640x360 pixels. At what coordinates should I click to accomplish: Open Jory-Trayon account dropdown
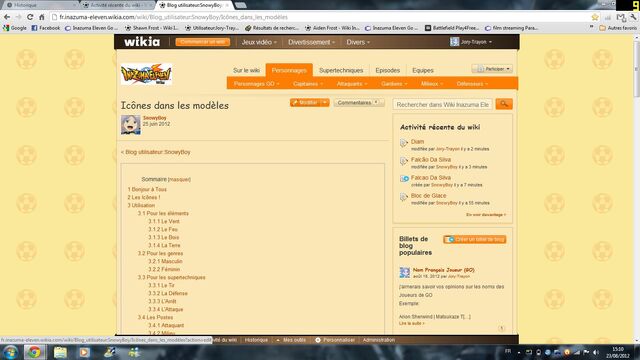[x=471, y=42]
